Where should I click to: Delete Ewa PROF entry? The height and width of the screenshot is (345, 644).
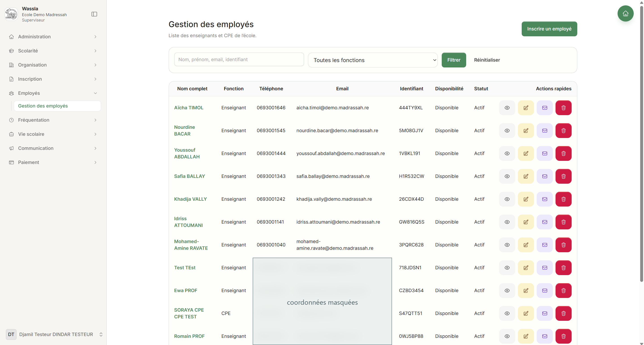pos(563,291)
